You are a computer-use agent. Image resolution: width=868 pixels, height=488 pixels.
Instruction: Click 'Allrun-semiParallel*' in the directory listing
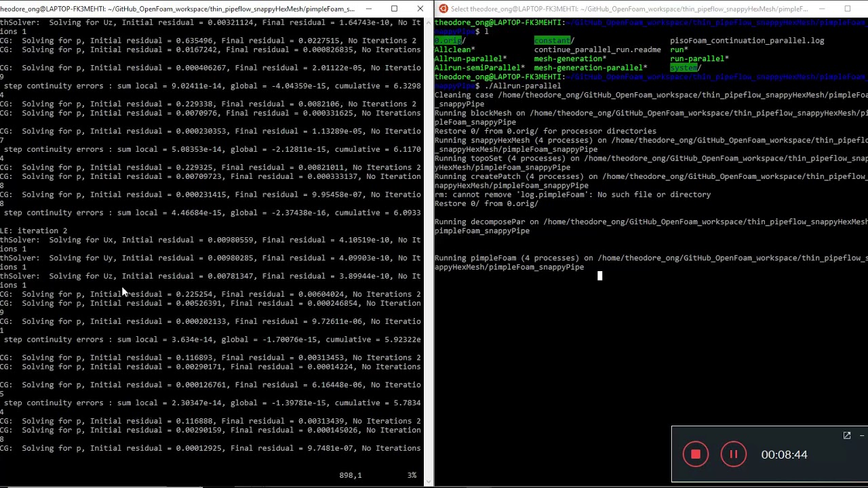pyautogui.click(x=479, y=68)
